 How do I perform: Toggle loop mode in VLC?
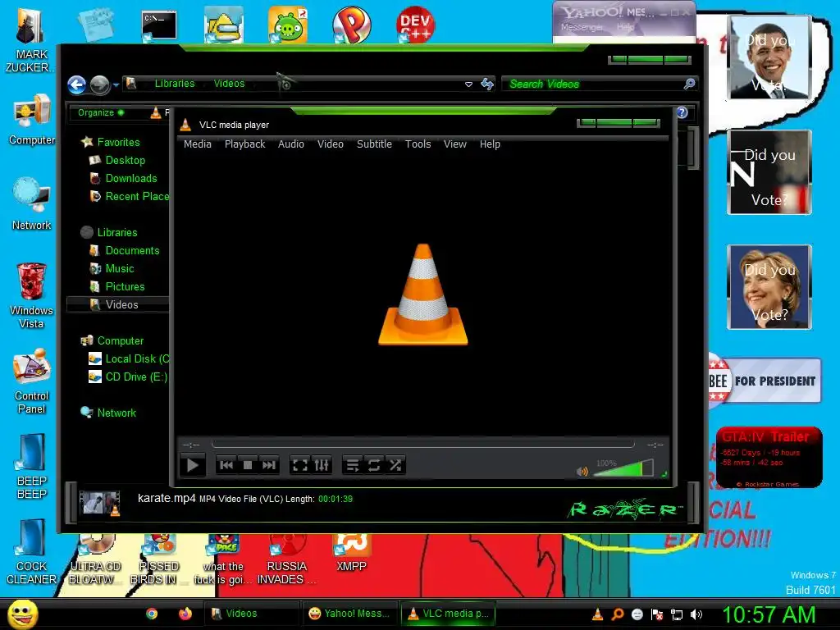[x=374, y=465]
